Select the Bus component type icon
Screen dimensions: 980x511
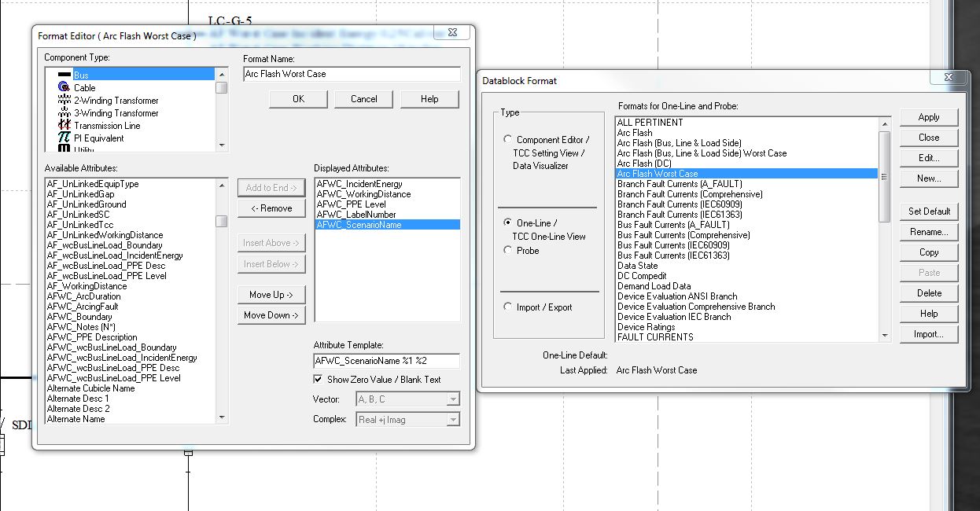coord(64,75)
